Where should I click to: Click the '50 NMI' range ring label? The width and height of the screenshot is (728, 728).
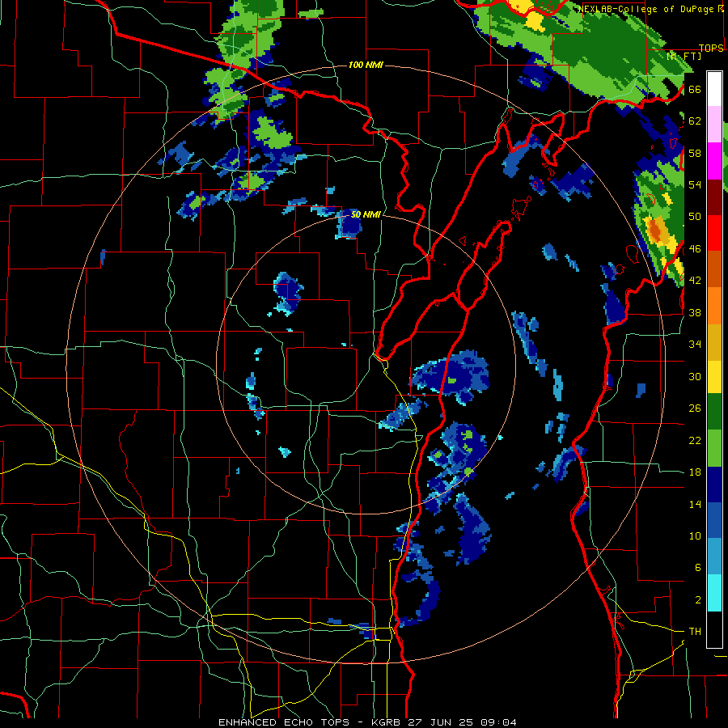click(x=366, y=214)
